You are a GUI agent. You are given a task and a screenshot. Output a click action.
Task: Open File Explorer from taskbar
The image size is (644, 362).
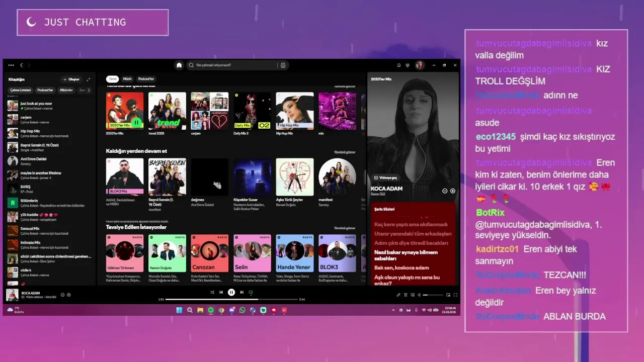(x=200, y=310)
